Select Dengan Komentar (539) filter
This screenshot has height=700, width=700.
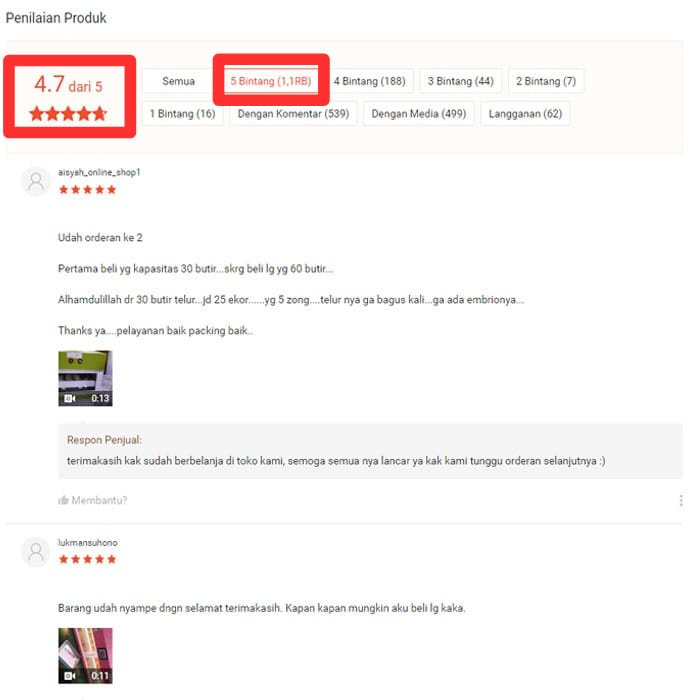293,114
